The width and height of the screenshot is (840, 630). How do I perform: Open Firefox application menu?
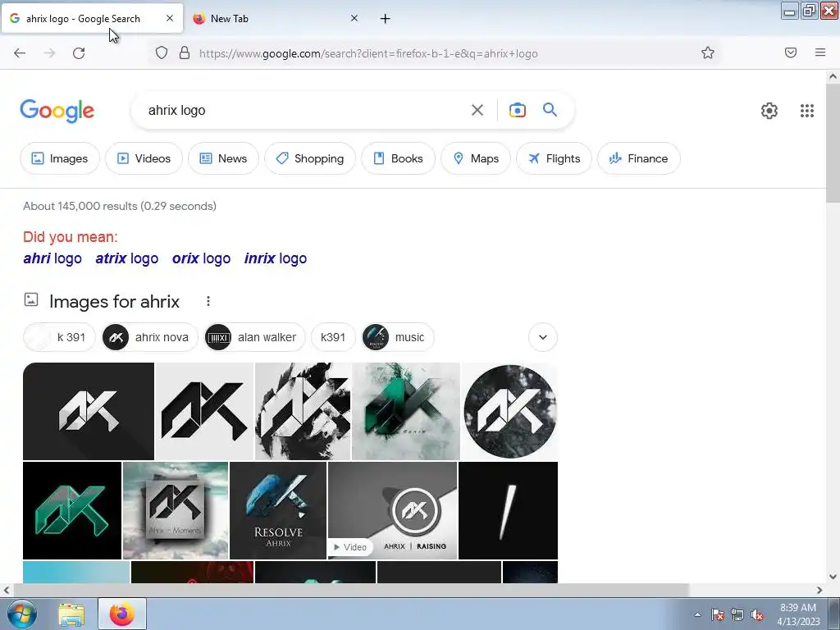pos(819,52)
